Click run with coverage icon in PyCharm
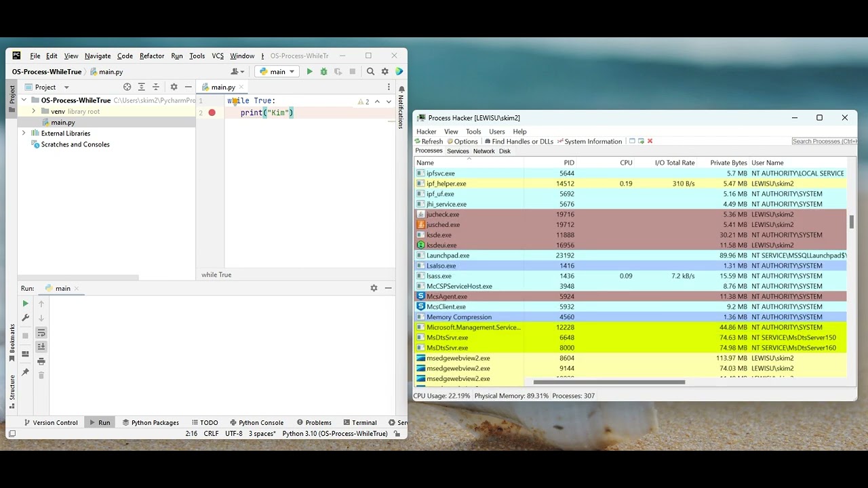Image resolution: width=868 pixels, height=488 pixels. [x=338, y=71]
